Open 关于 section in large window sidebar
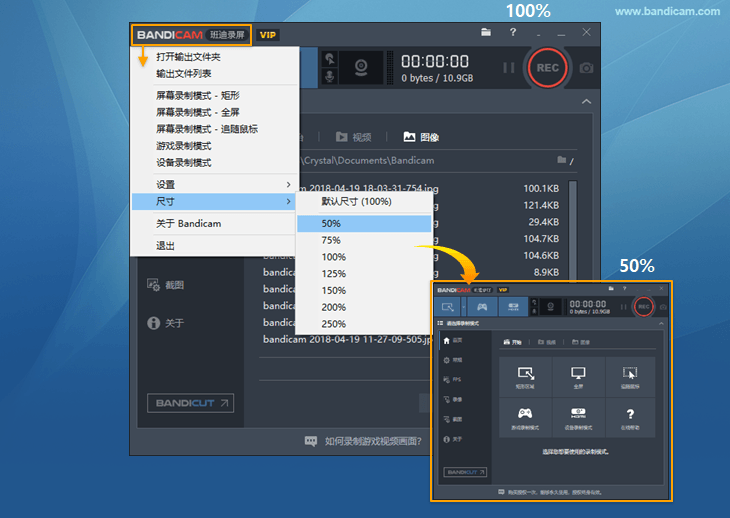The width and height of the screenshot is (730, 518). coord(166,323)
